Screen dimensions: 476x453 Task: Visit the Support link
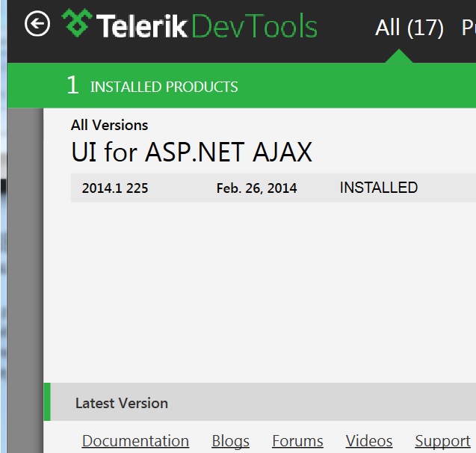click(x=442, y=441)
